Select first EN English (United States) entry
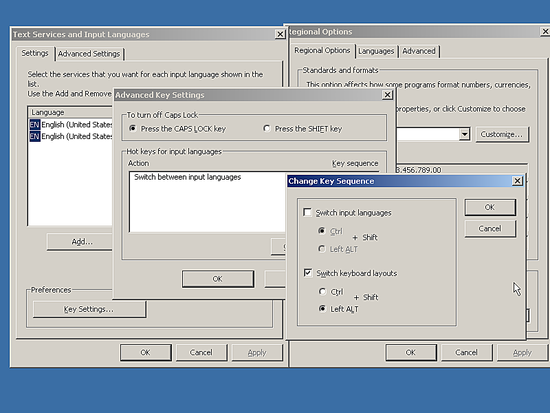The image size is (550, 413). pyautogui.click(x=71, y=125)
